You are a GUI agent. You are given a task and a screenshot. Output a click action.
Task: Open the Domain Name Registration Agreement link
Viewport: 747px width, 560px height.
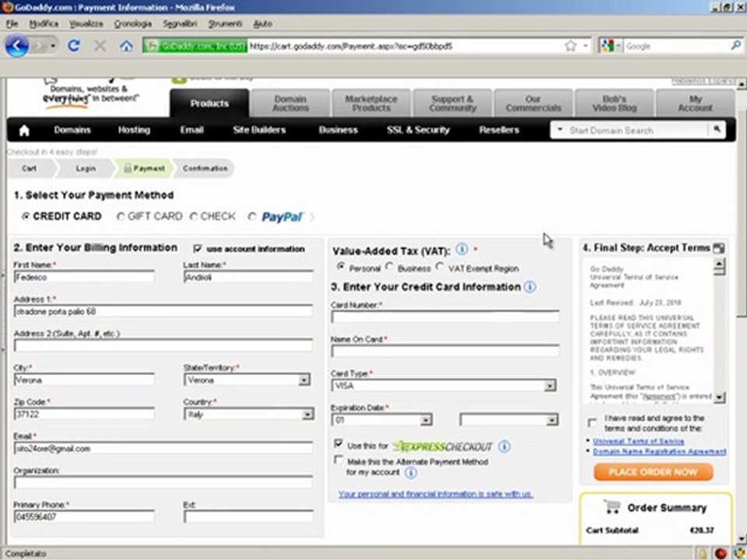(659, 451)
